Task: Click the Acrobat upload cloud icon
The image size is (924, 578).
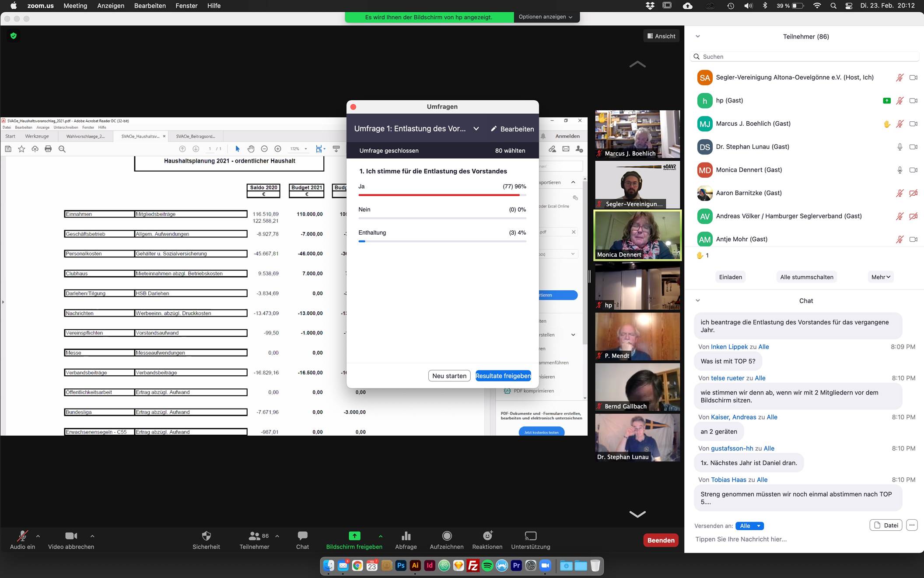Action: click(35, 149)
